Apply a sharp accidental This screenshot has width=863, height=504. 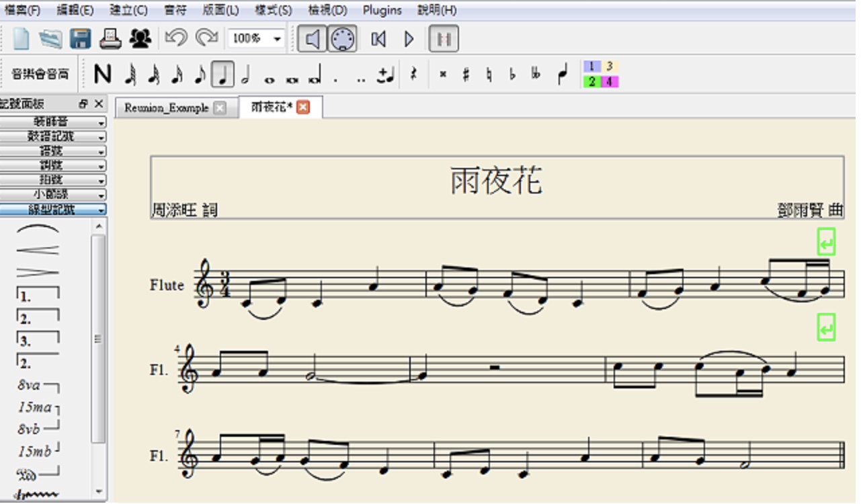[x=466, y=75]
